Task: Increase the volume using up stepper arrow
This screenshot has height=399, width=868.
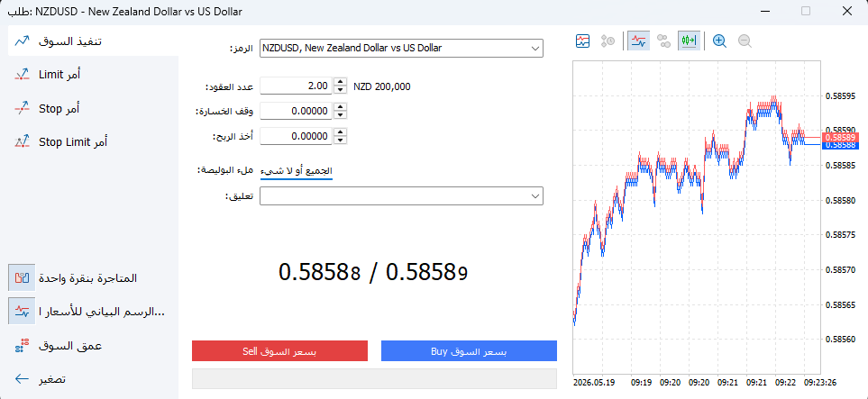Action: click(342, 83)
